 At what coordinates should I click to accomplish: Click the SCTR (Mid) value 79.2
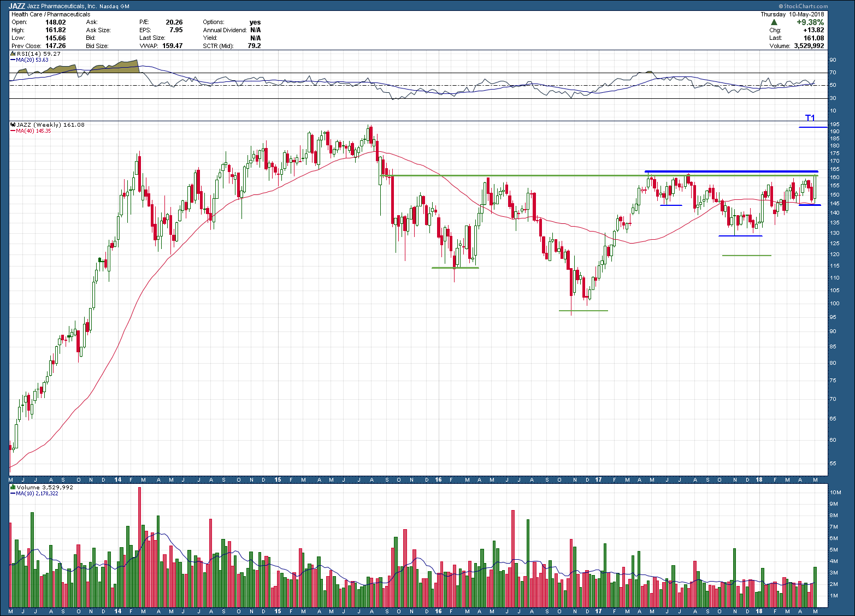tap(254, 46)
